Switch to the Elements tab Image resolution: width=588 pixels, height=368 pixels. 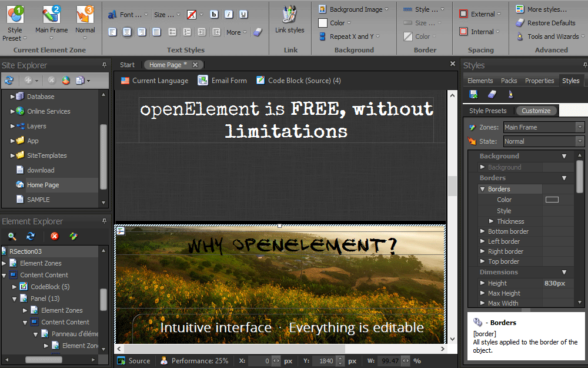480,80
